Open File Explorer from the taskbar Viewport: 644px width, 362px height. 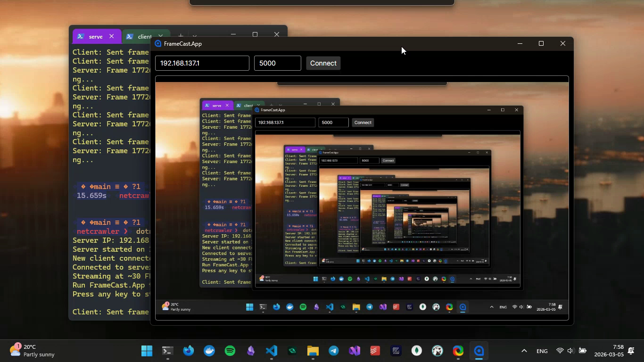click(x=313, y=351)
